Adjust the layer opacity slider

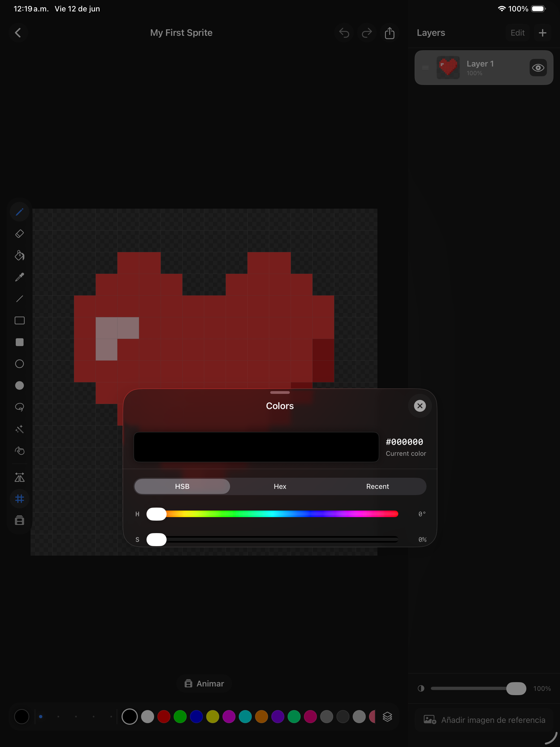tap(478, 688)
